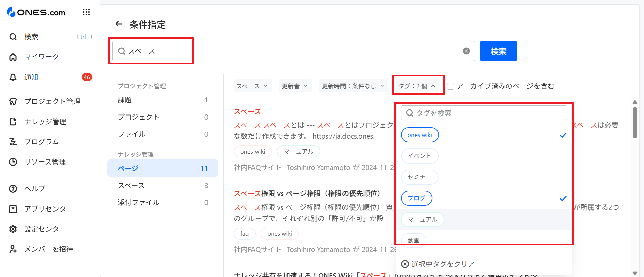This screenshot has width=644, height=277.
Task: Open the app grid menu icon
Action: coord(86,12)
